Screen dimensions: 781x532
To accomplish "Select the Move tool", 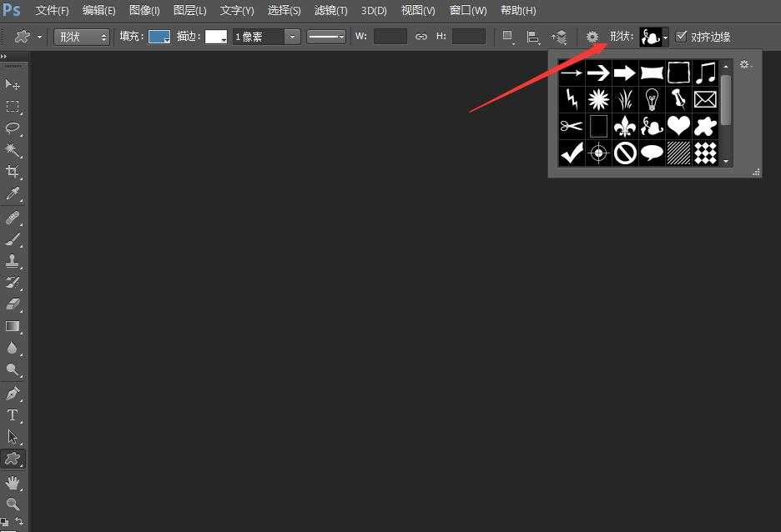I will click(13, 84).
